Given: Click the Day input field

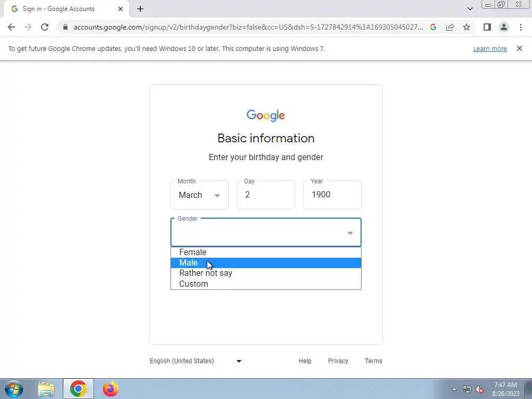Looking at the screenshot, I should [266, 195].
